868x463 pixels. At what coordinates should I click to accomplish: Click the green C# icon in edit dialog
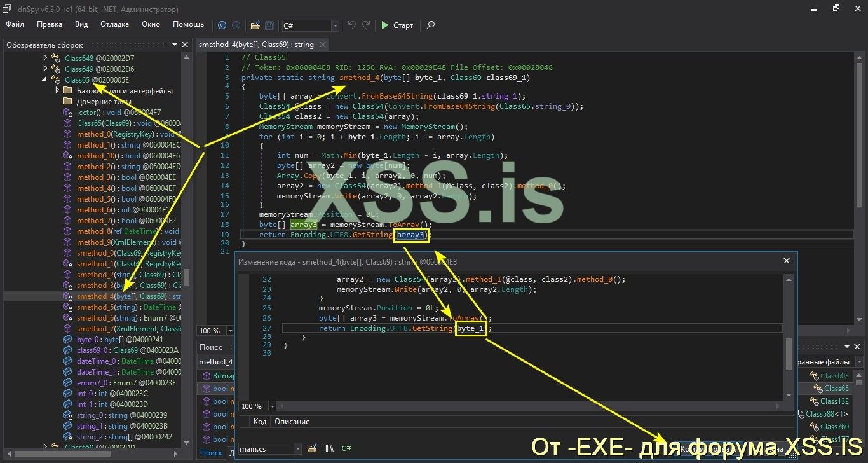tap(346, 448)
